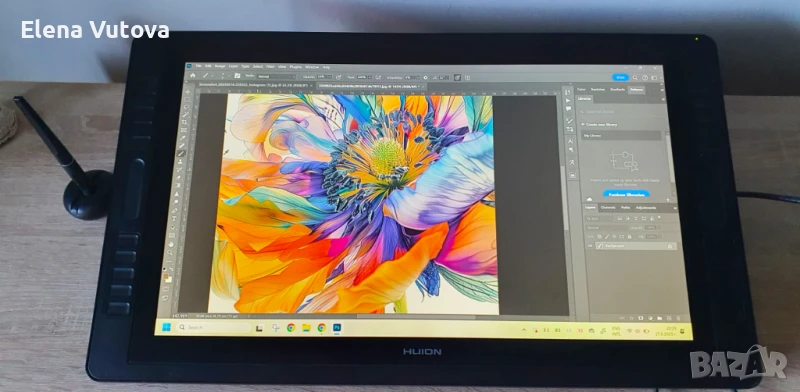The height and width of the screenshot is (392, 800).
Task: Lock all on the layer lock icon
Action: pyautogui.click(x=629, y=237)
